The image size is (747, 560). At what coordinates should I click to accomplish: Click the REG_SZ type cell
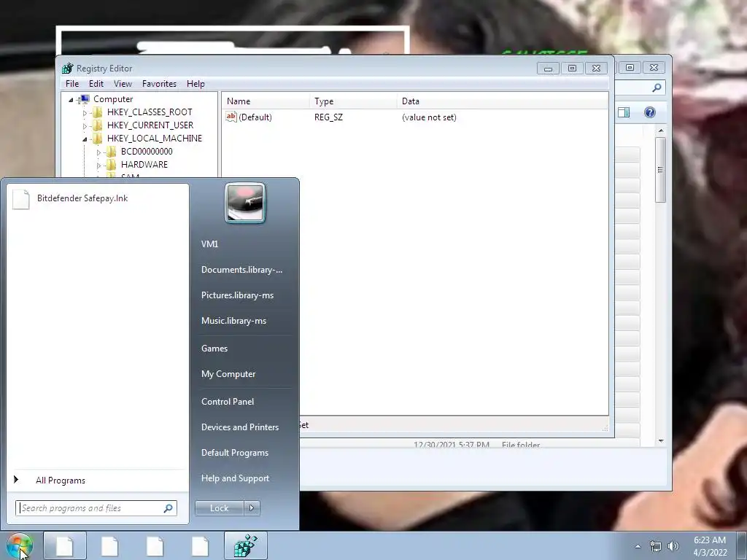click(328, 117)
